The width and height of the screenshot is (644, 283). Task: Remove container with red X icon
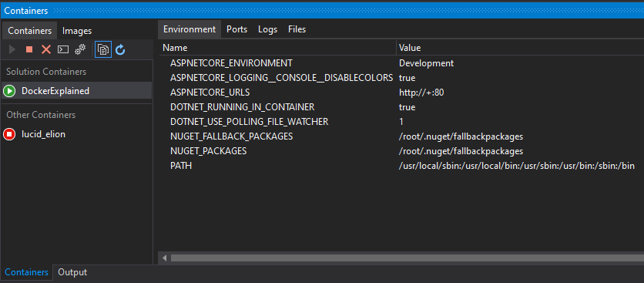46,50
